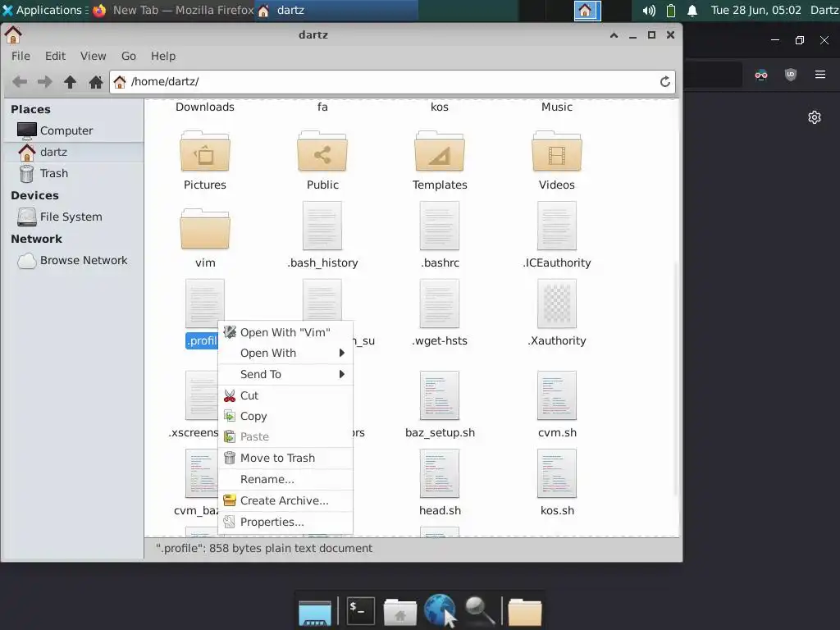Choose Rename... in the context menu
The image size is (840, 630).
pos(285,479)
